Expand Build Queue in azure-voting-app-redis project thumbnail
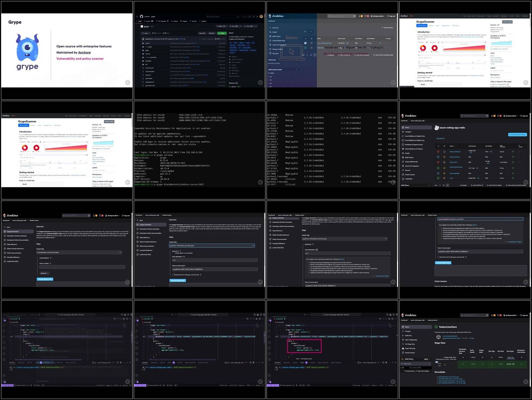This screenshot has height=400, width=532. (429, 185)
